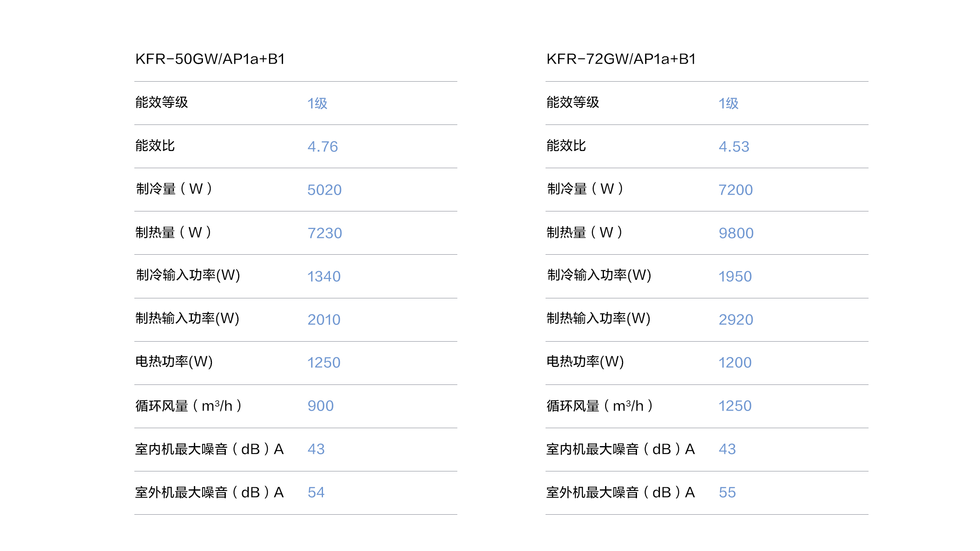Click the KFR-72GW/AP1a+B1 model heading
This screenshot has width=980, height=551.
pos(621,59)
